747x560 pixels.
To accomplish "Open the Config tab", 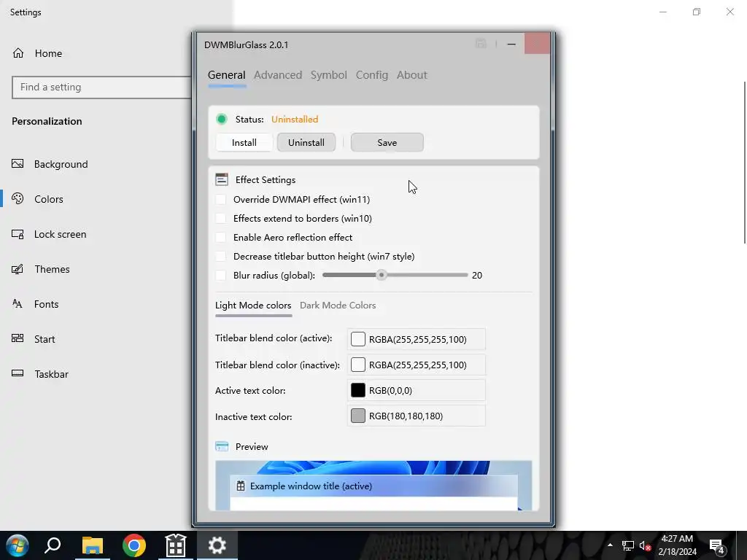I will pos(371,75).
